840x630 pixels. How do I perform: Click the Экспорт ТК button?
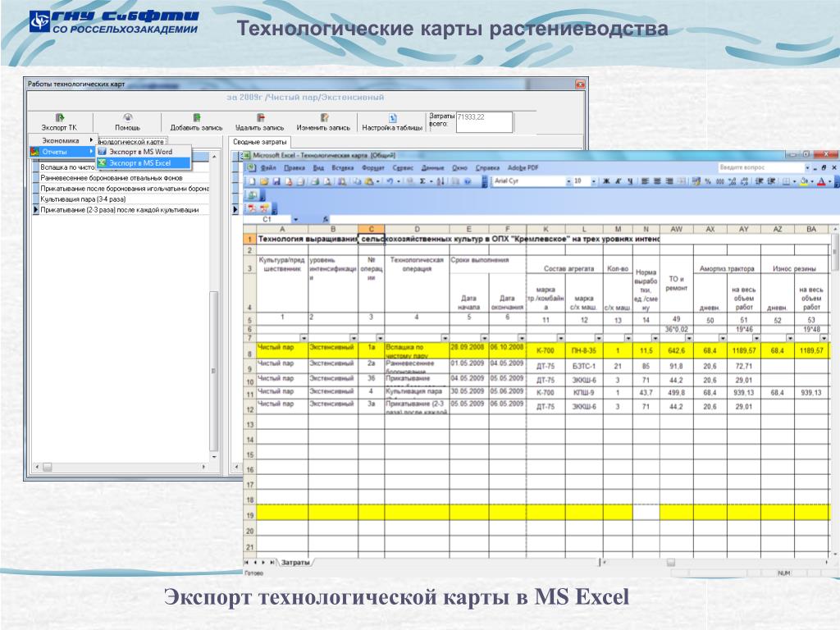coord(59,122)
